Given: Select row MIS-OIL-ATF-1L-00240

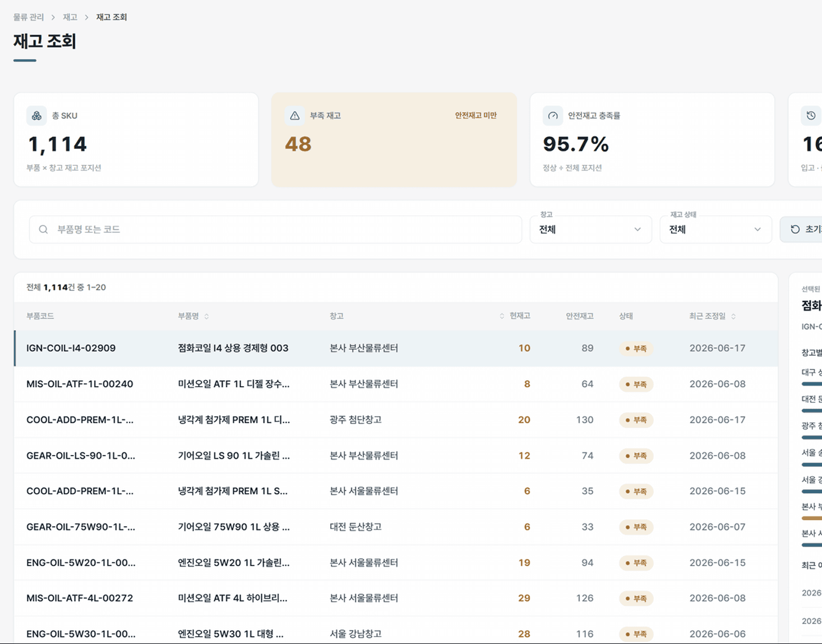Looking at the screenshot, I should tap(396, 384).
